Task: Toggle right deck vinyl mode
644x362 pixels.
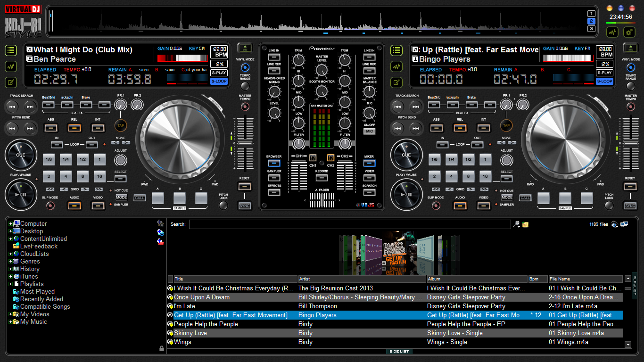Action: tap(630, 67)
